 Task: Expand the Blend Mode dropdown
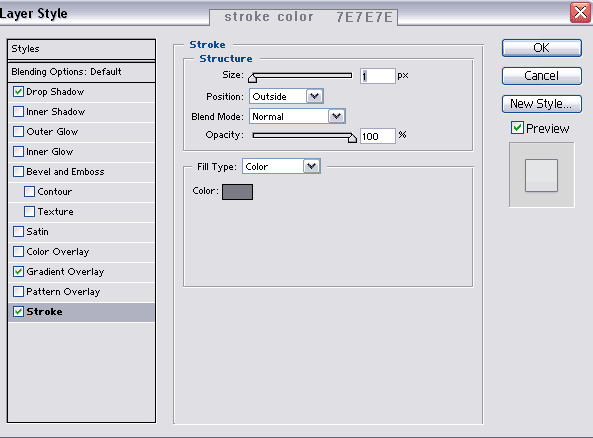[x=297, y=116]
